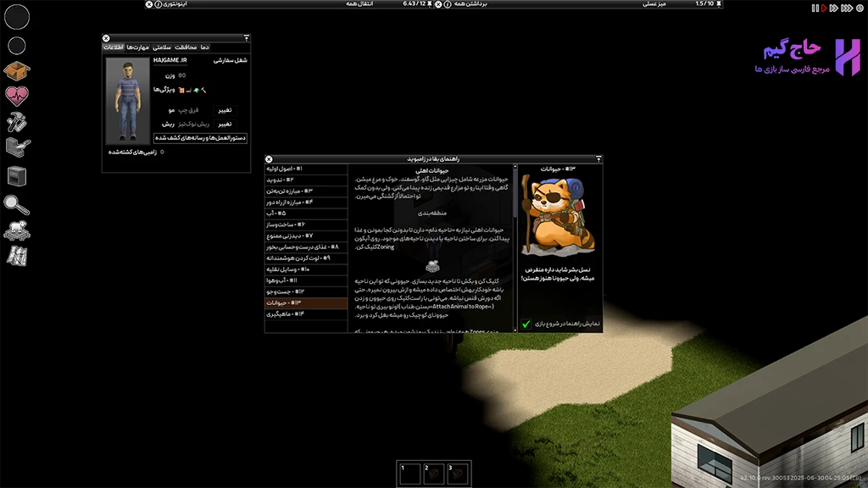Open the animal zoning sheep icon
Viewport: 868px width, 488px height.
[x=17, y=230]
